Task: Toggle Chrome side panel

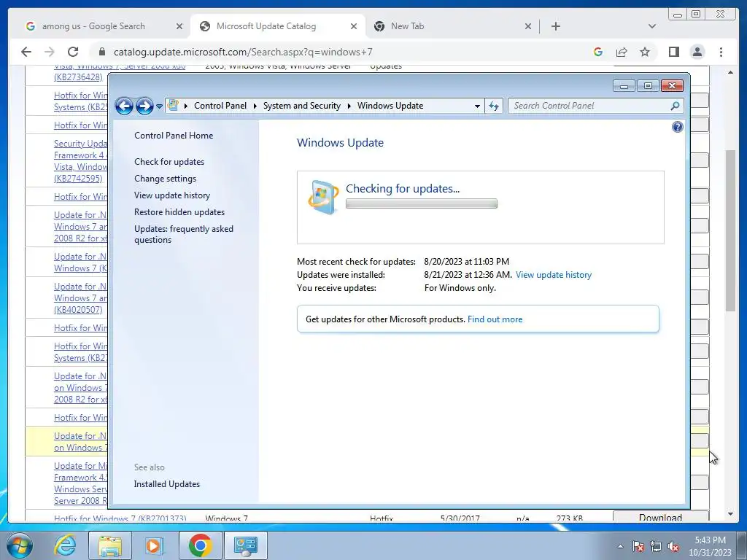Action: 673,52
